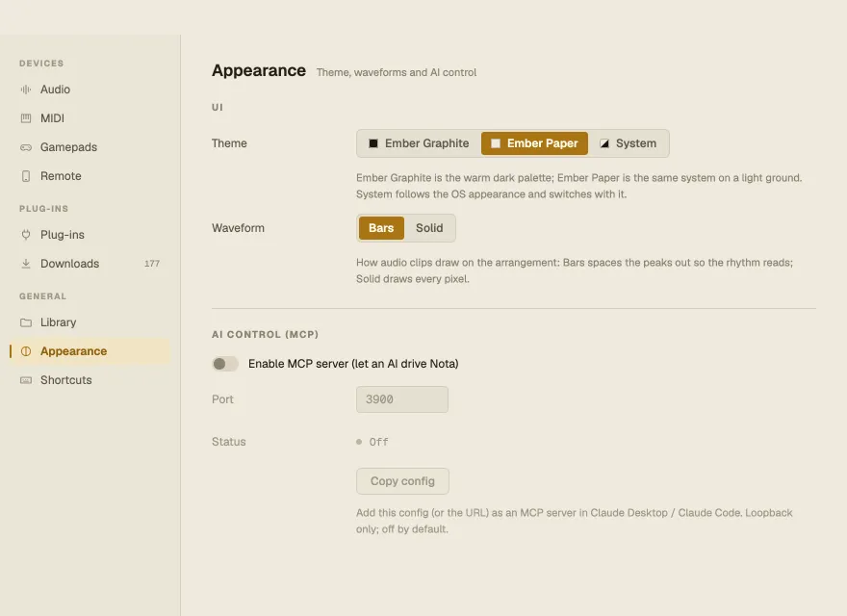This screenshot has height=616, width=847.
Task: Click the status indicator dot beside Off
Action: coord(359,442)
